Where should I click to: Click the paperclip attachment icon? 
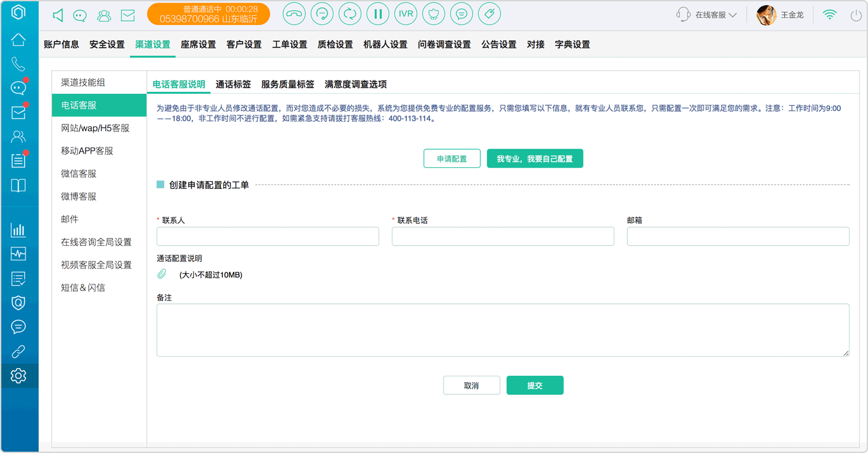[162, 274]
